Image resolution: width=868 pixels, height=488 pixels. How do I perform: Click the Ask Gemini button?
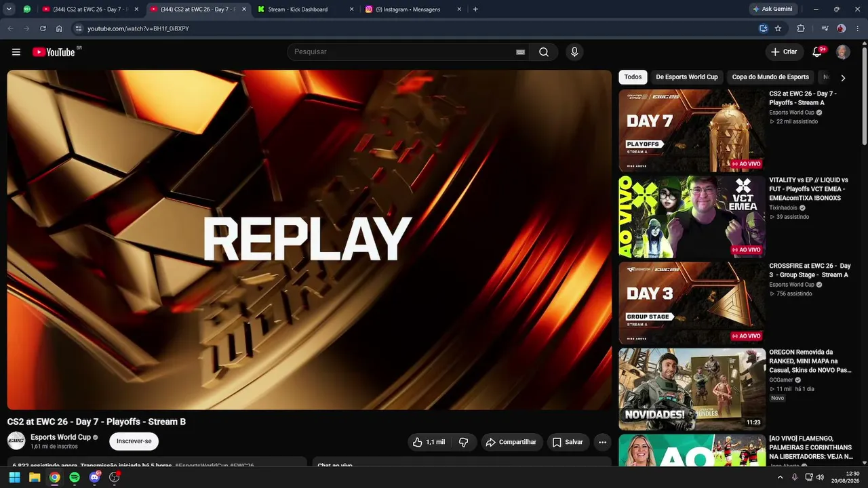click(772, 9)
